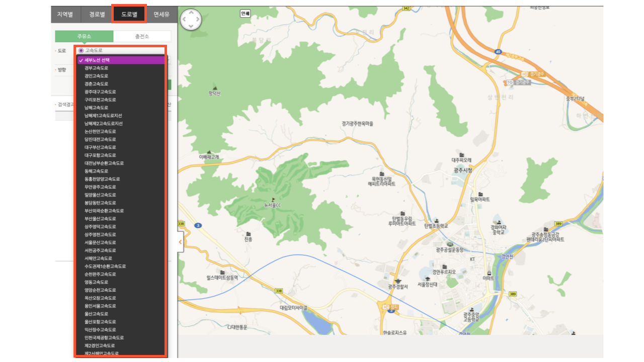
Task: Choose 남해제2고속도로지선 from the list
Action: click(121, 123)
